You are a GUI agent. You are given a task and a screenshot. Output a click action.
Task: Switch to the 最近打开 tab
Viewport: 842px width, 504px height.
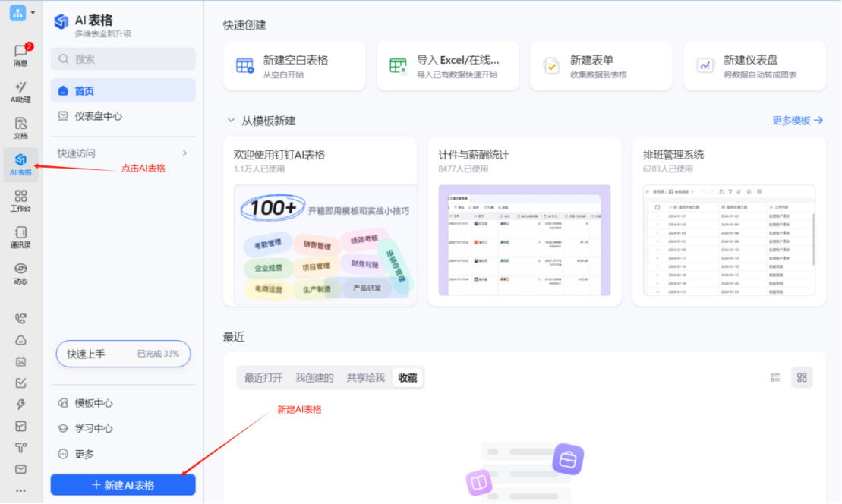(263, 378)
